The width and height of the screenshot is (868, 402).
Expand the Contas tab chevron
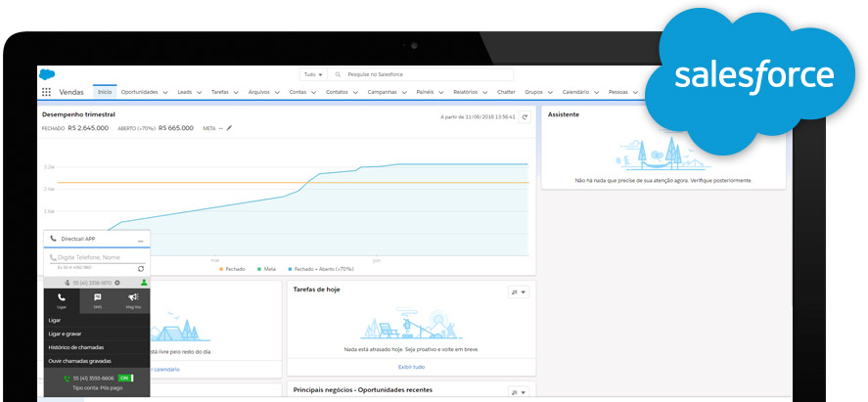point(313,92)
